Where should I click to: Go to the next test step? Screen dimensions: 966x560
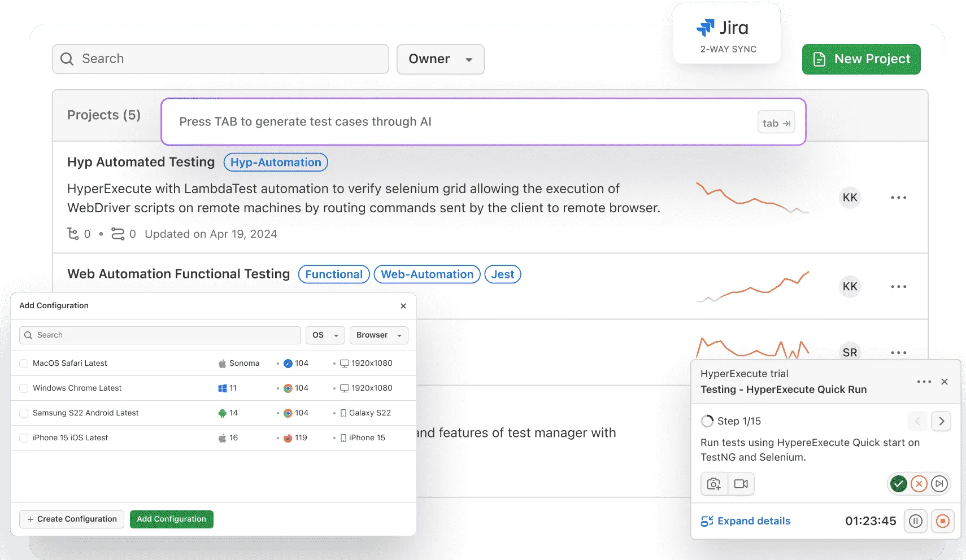(x=941, y=421)
